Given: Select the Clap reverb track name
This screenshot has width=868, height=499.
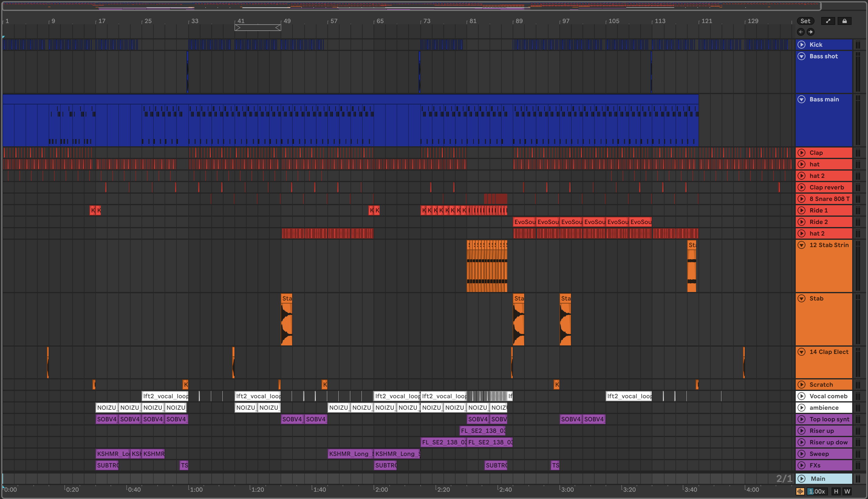Looking at the screenshot, I should 826,188.
